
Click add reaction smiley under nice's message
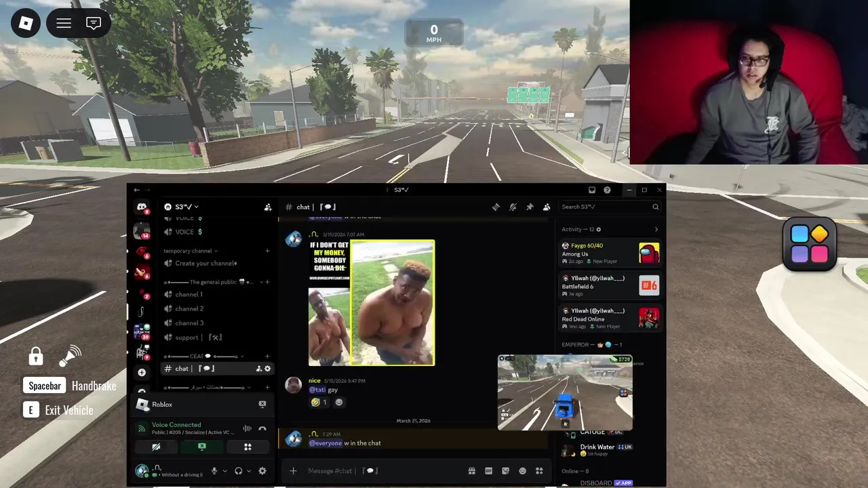point(339,402)
